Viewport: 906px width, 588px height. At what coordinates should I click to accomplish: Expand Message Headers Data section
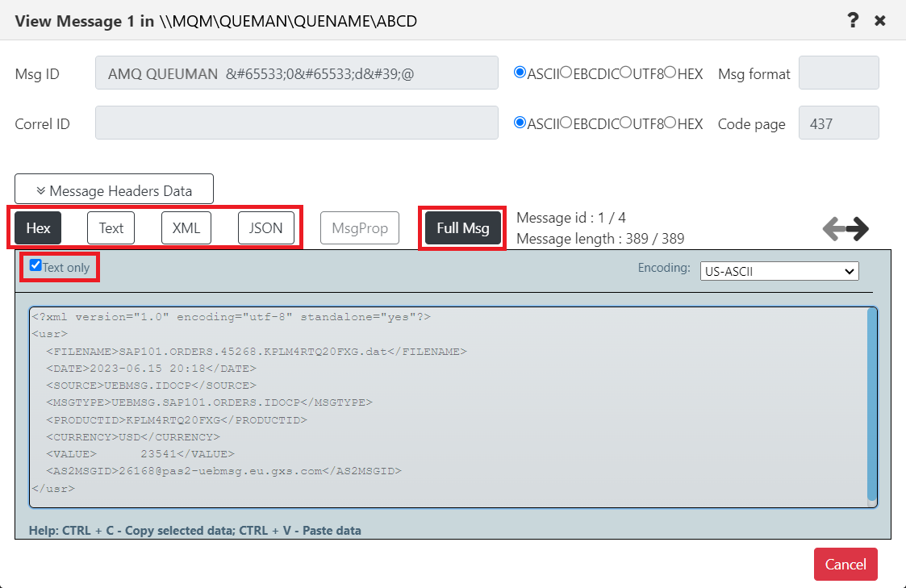[x=114, y=189]
